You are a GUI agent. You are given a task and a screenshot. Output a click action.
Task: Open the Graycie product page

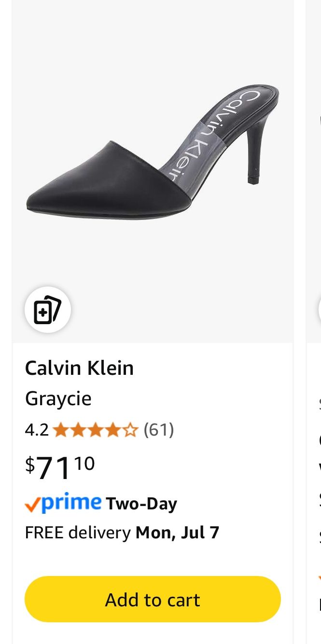click(x=58, y=398)
